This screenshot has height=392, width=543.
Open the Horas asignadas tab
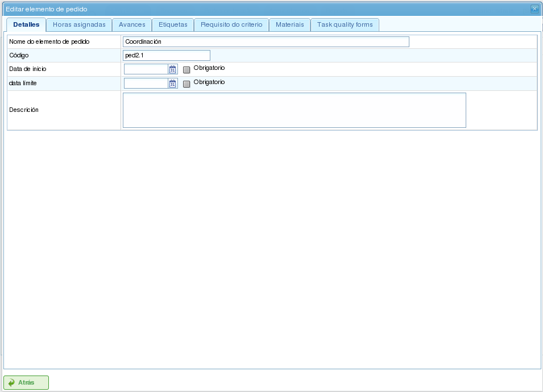tap(79, 25)
